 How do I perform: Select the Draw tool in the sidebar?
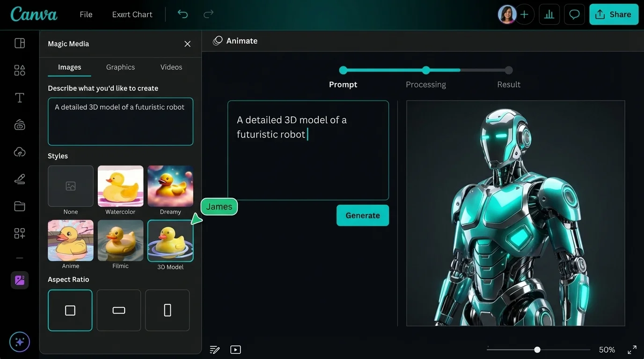click(19, 179)
